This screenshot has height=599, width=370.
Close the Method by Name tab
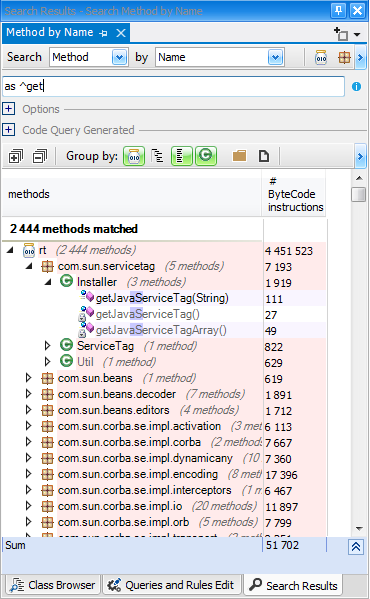click(121, 33)
